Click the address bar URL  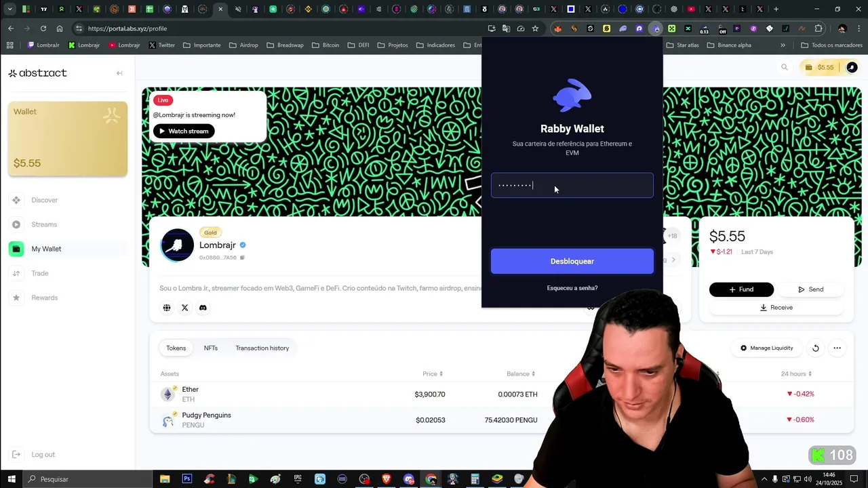click(x=127, y=28)
